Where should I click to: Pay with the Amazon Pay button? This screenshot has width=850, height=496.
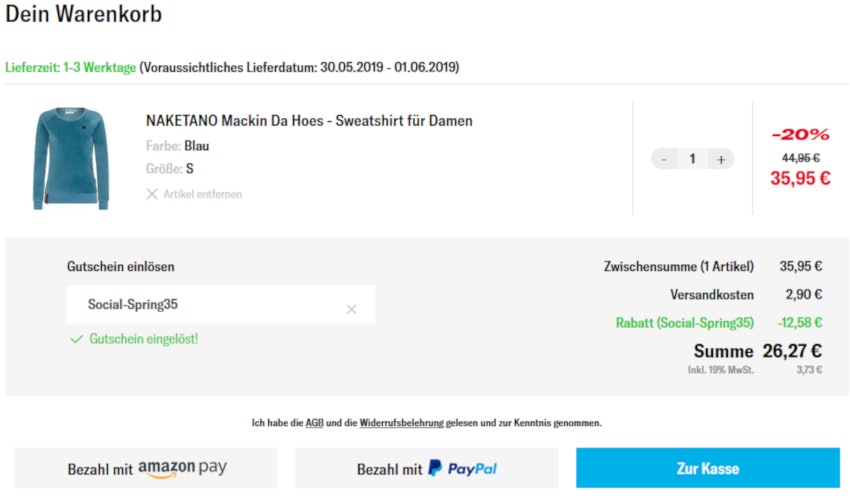pyautogui.click(x=146, y=468)
